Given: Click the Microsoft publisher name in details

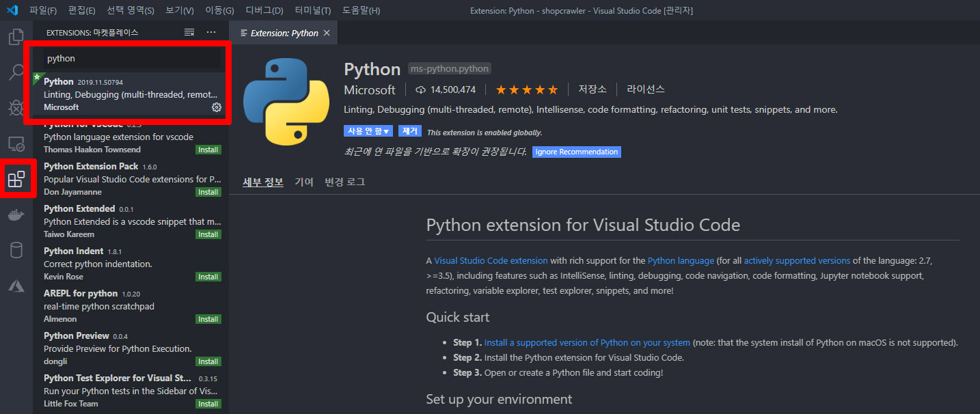Looking at the screenshot, I should [x=370, y=89].
